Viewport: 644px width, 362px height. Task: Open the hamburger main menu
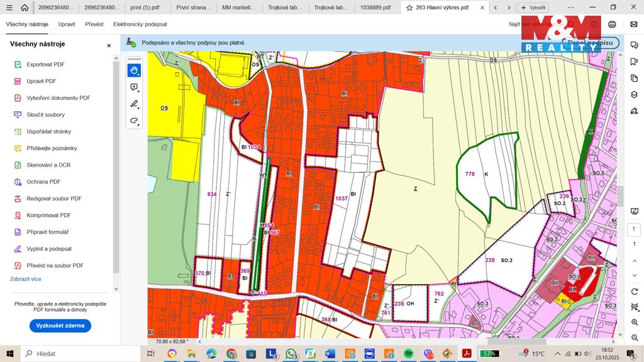tap(8, 8)
